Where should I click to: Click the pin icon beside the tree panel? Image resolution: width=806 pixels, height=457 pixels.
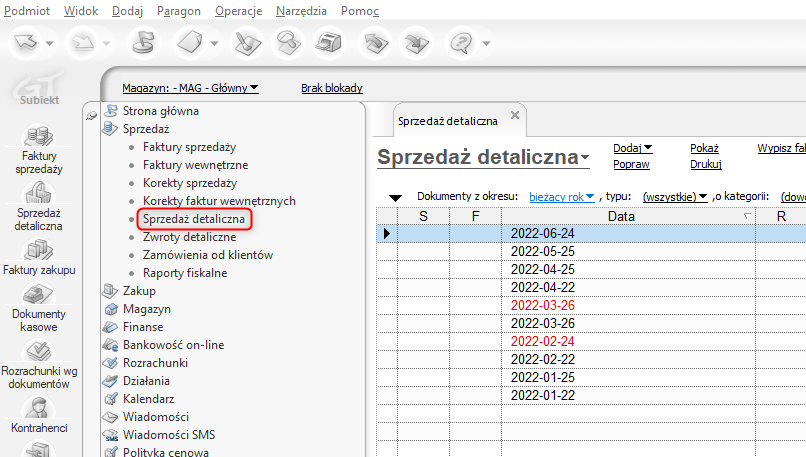[91, 116]
